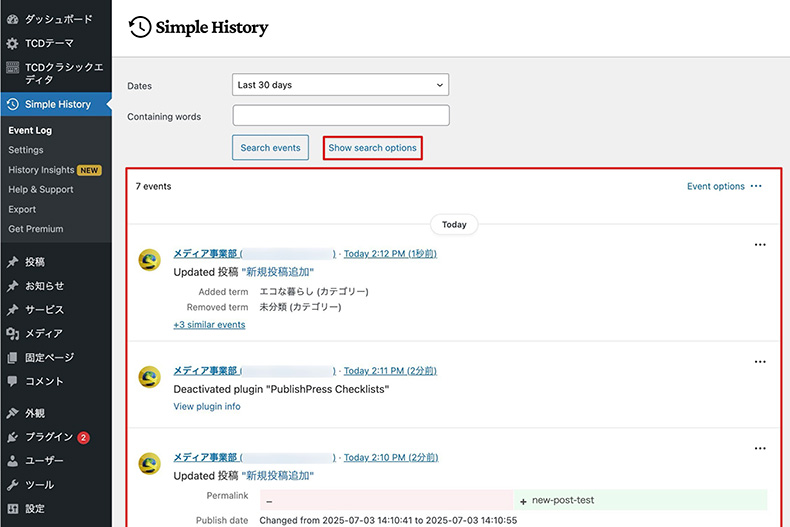Screen dimensions: 790x527
Task: Click the 7 events count text
Action: [x=154, y=186]
